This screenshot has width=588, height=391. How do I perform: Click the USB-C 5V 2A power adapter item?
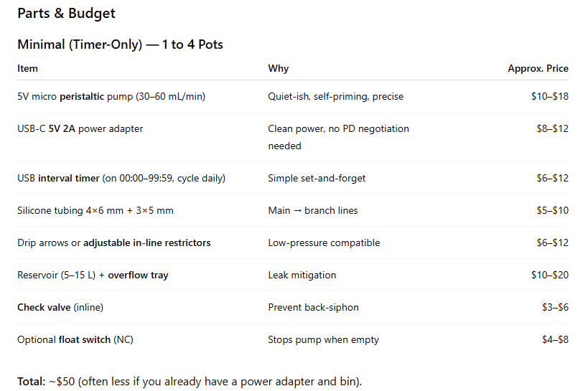click(x=80, y=128)
